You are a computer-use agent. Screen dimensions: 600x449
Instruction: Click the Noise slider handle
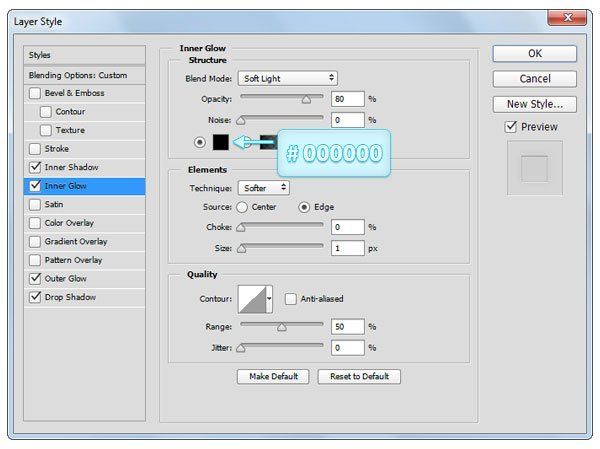(241, 121)
